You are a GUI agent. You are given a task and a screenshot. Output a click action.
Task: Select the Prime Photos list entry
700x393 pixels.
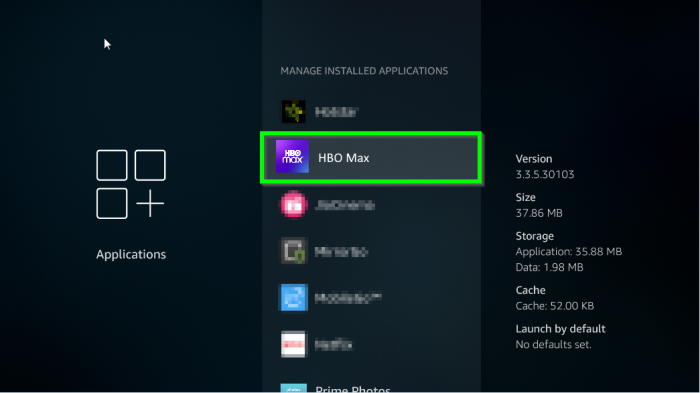pos(371,388)
